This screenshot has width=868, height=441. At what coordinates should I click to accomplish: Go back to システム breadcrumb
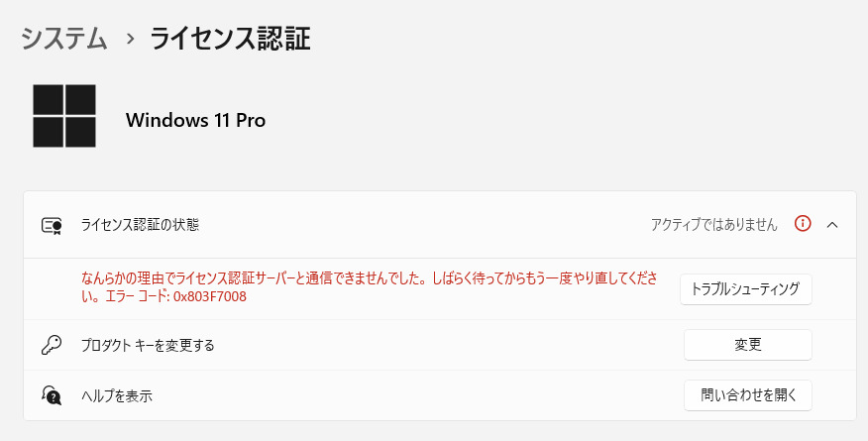tap(64, 39)
